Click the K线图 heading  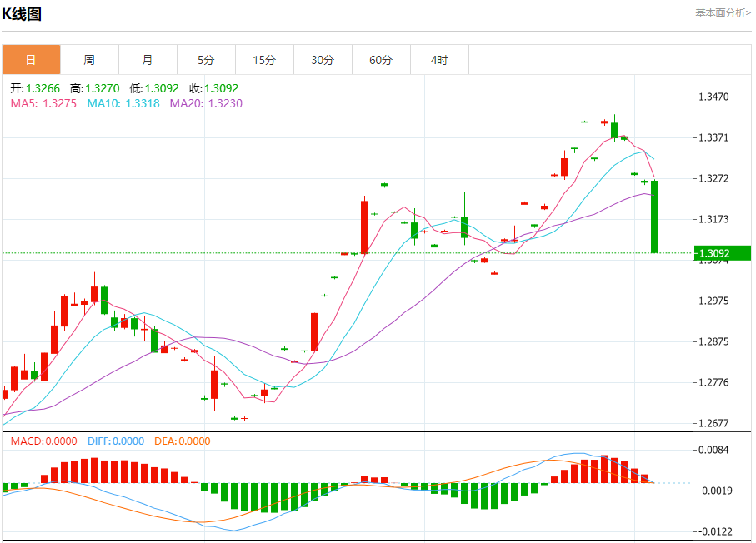coord(22,14)
